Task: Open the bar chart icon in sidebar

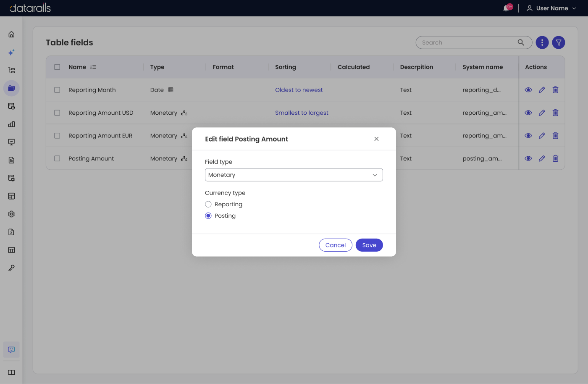Action: tap(11, 124)
